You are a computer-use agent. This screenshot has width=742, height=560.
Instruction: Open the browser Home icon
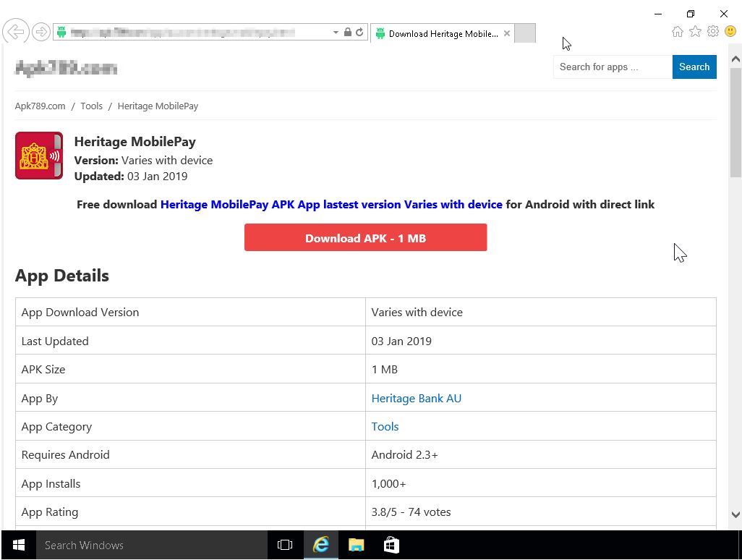[x=677, y=32]
